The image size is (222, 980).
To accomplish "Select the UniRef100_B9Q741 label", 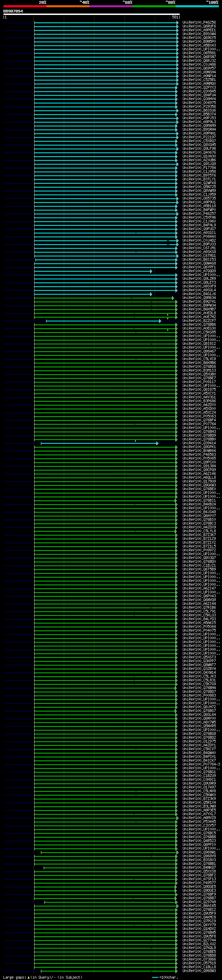I will 199,302.
